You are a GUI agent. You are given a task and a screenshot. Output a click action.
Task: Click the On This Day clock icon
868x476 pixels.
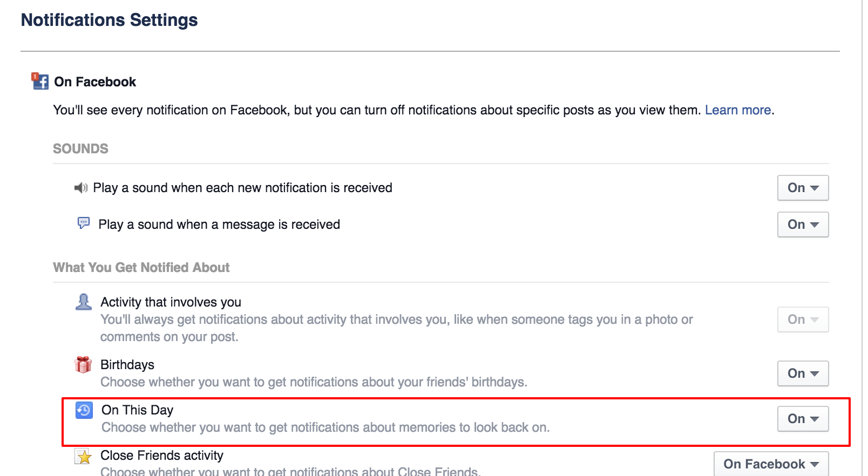84,410
